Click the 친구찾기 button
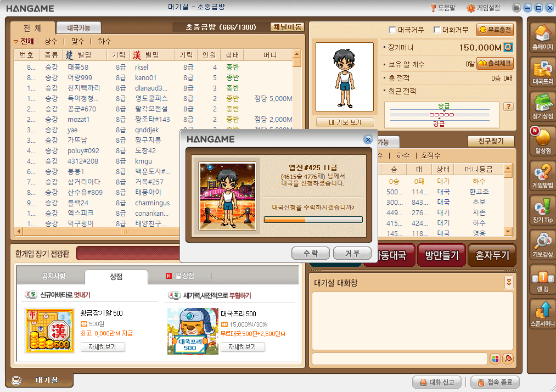Viewport: 556px width, 392px height. [491, 141]
